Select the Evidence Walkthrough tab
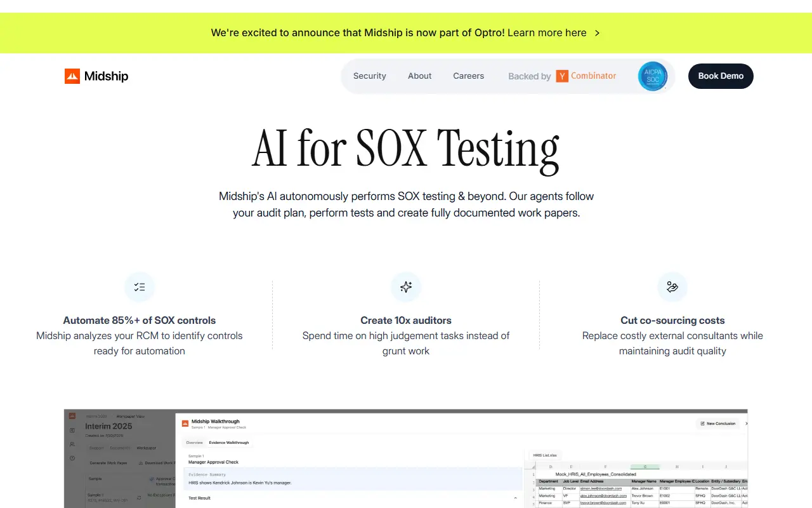The width and height of the screenshot is (812, 508). tap(229, 443)
